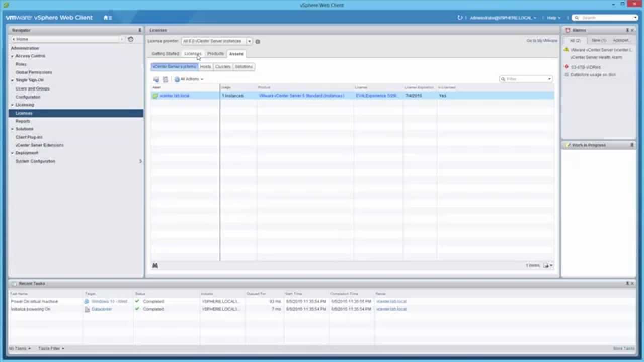Click the Windows 10 VM target icon
This screenshot has height=362, width=644.
[87, 301]
